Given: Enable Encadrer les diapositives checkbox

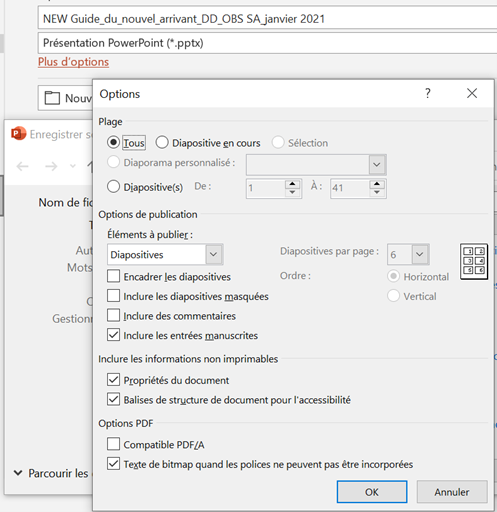Looking at the screenshot, I should tap(113, 276).
